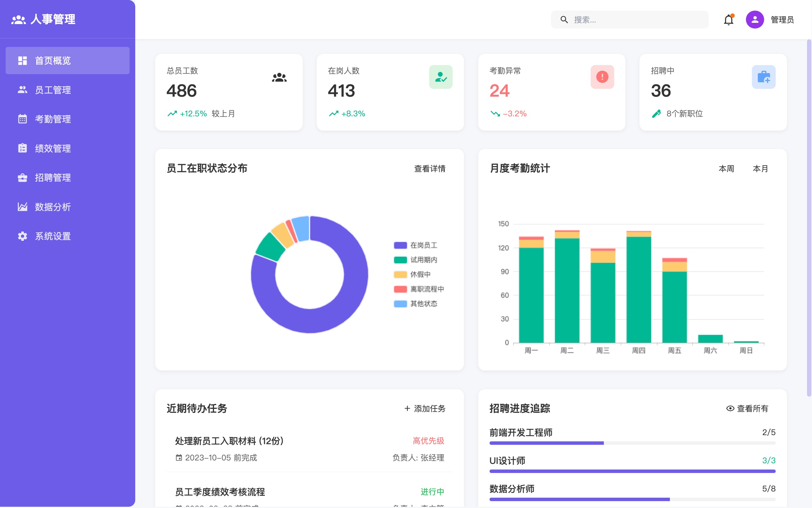Switch attendance chart to 本月

[760, 169]
